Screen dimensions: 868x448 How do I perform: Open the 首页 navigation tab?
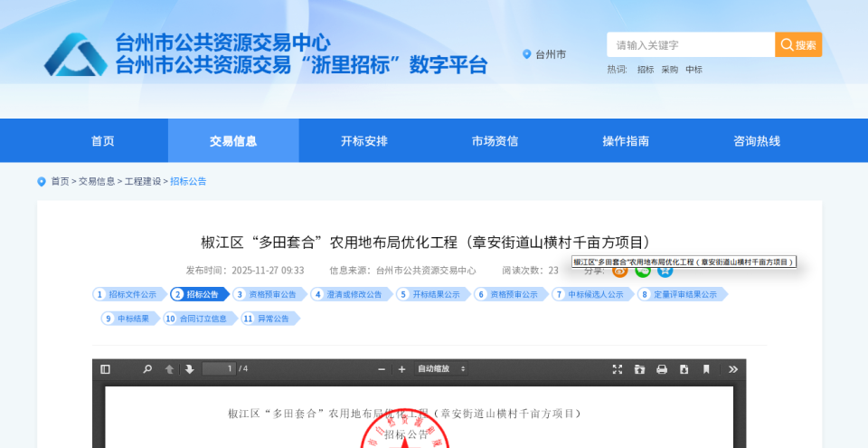[x=103, y=141]
